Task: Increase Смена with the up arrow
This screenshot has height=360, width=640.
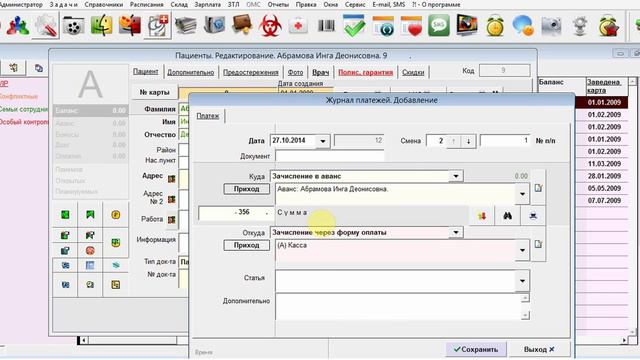Action: (453, 141)
